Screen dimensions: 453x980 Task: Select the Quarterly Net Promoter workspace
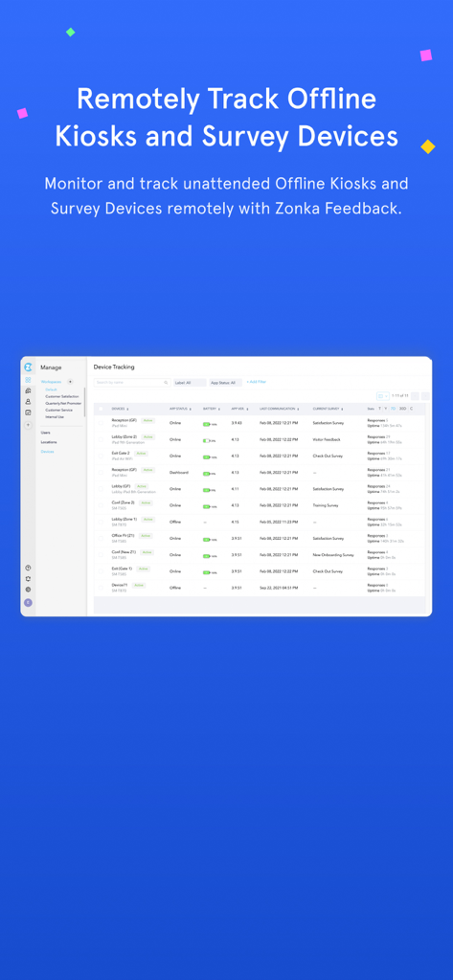tap(63, 403)
